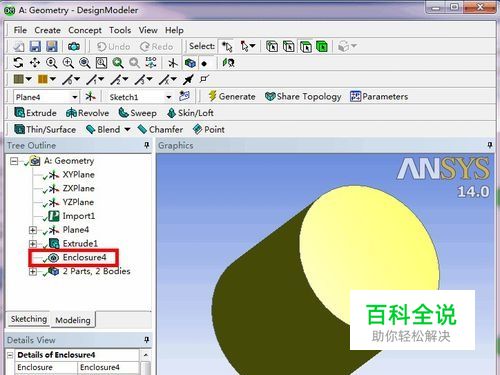Click the Save project icon

[35, 46]
